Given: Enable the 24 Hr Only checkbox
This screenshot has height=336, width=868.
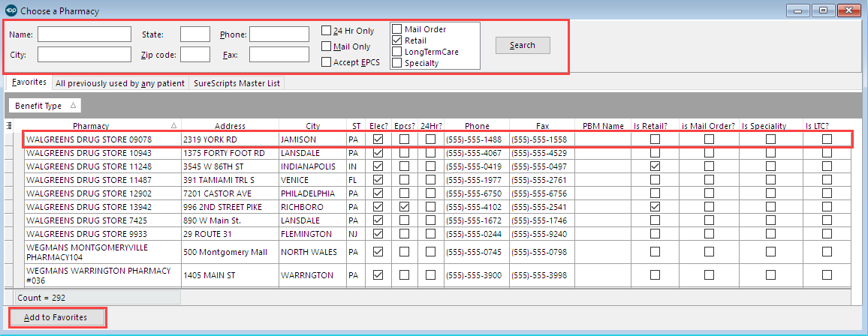Looking at the screenshot, I should pyautogui.click(x=326, y=31).
